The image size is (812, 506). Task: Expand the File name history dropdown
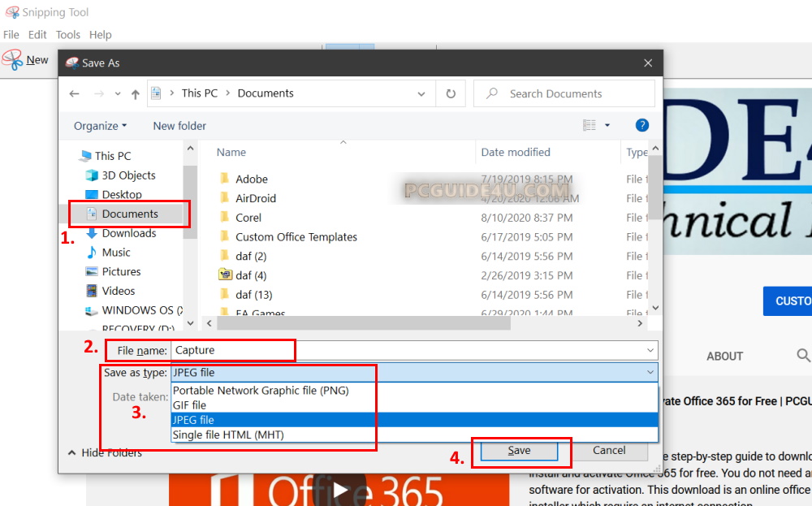(650, 350)
